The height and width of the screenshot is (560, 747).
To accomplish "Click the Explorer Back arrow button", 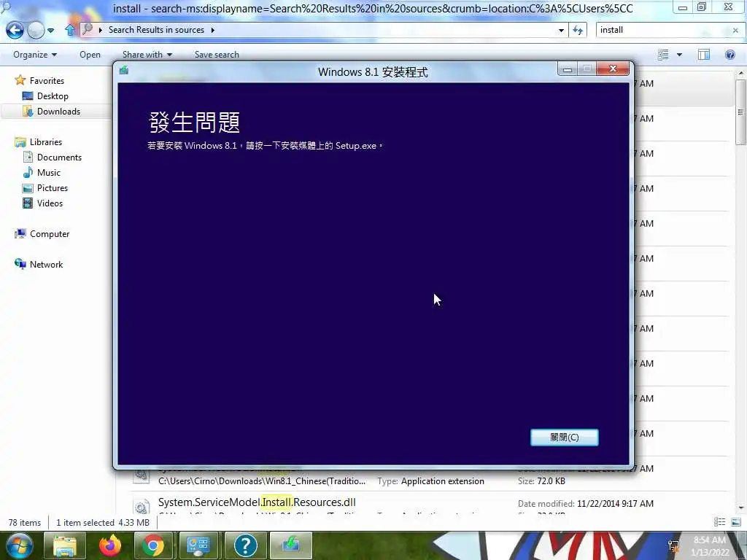I will point(15,30).
